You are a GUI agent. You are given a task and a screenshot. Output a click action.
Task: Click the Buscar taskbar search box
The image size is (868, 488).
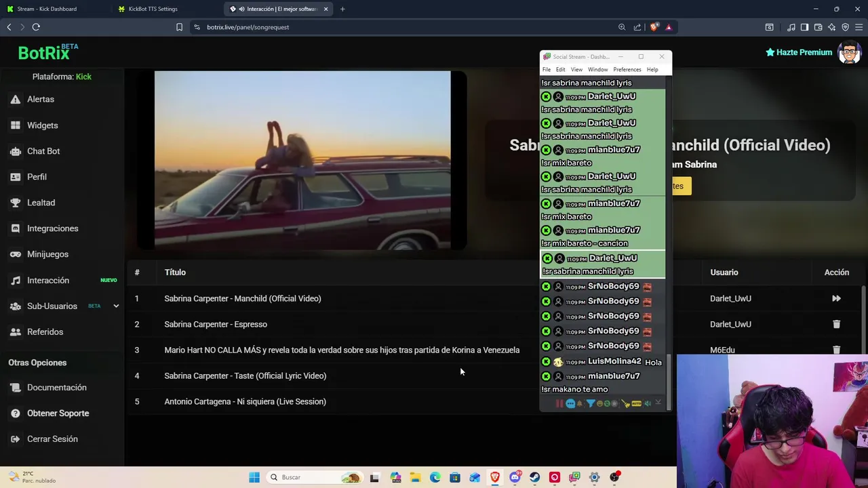(315, 477)
